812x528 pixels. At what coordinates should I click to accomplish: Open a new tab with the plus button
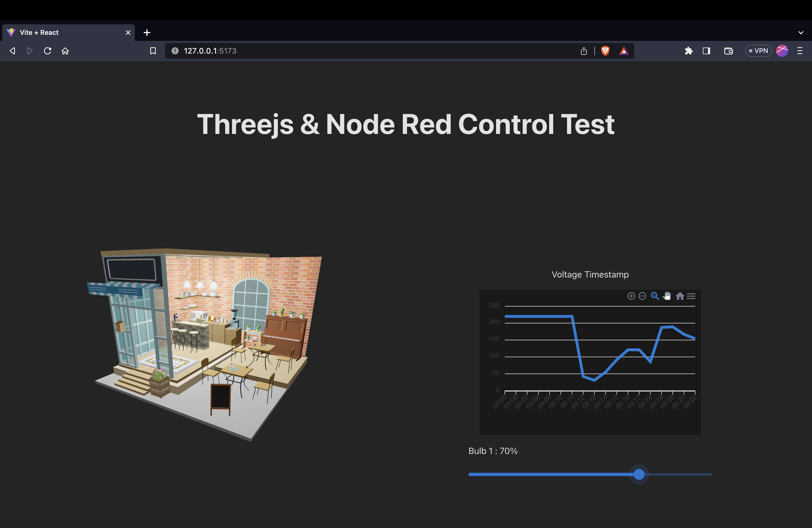pyautogui.click(x=147, y=32)
